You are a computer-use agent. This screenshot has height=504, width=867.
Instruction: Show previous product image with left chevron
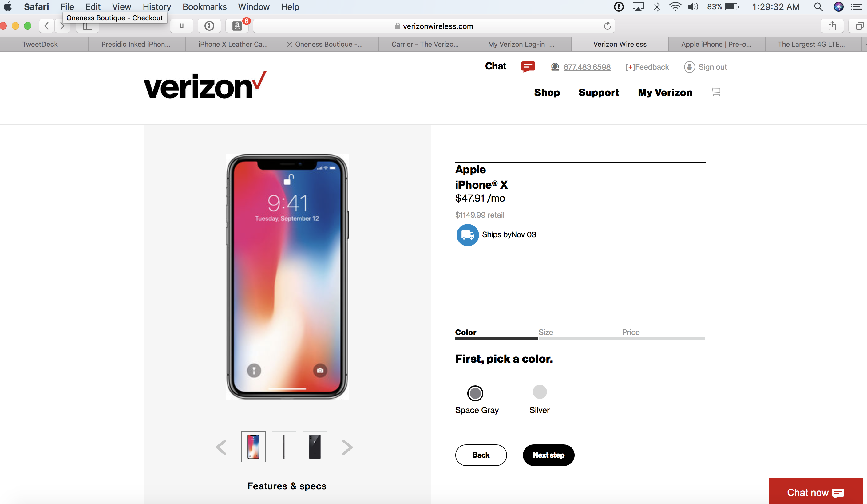pos(221,447)
